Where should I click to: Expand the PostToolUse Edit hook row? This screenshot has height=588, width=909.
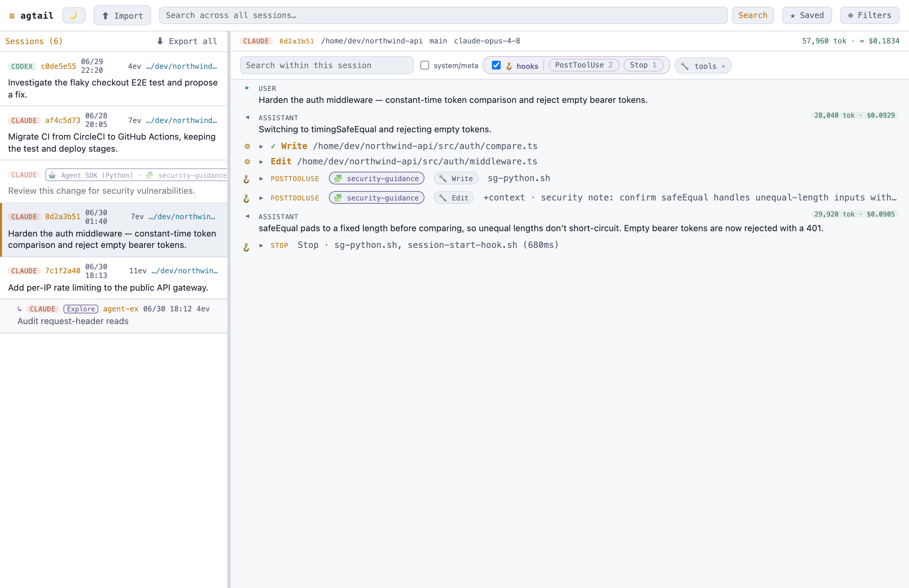click(261, 198)
